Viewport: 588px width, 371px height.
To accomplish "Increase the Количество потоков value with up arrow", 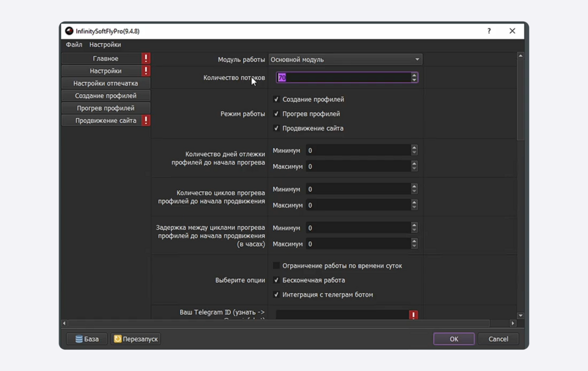I will [414, 75].
